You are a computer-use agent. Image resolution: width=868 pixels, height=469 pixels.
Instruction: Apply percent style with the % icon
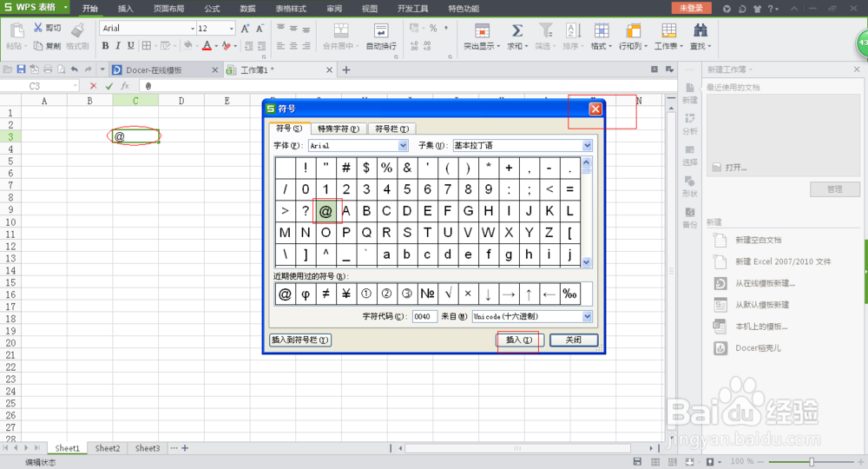click(x=433, y=28)
